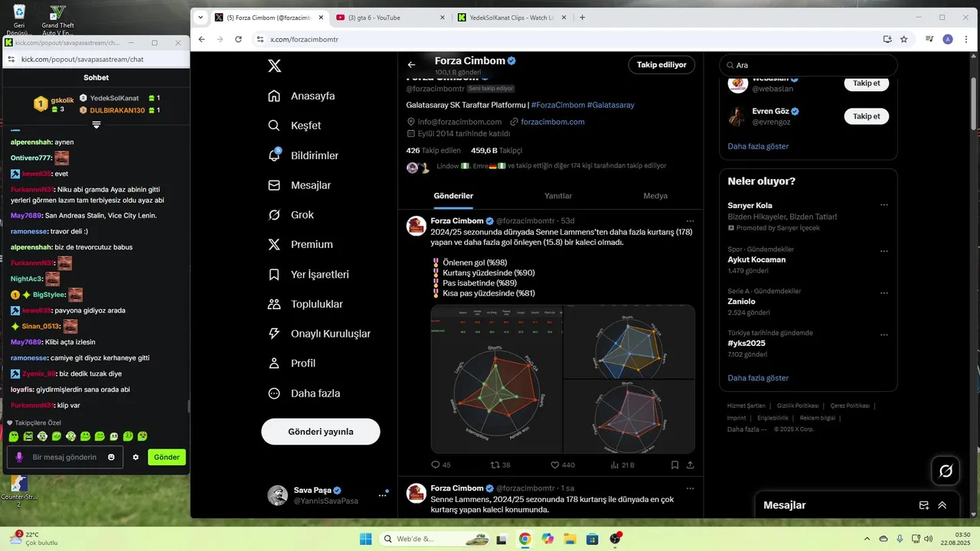Click Gönder in Kick chat
This screenshot has height=551, width=980.
coord(167,457)
